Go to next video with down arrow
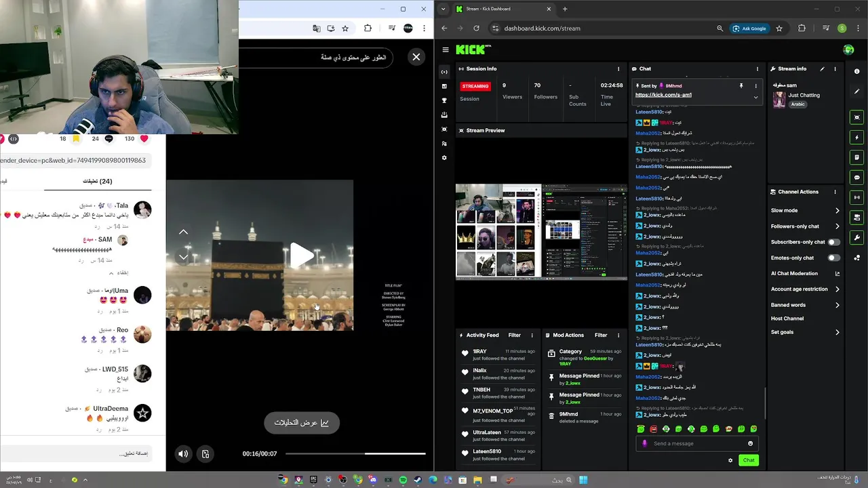 click(x=183, y=257)
